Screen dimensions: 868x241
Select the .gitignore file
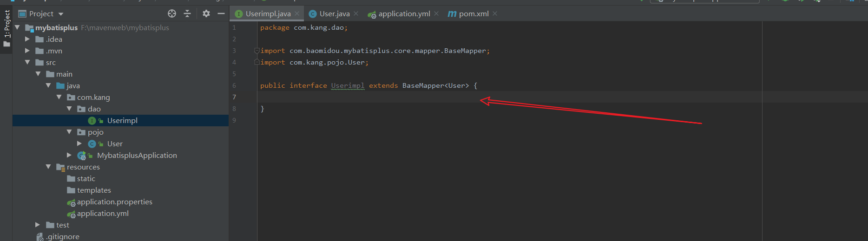click(63, 236)
